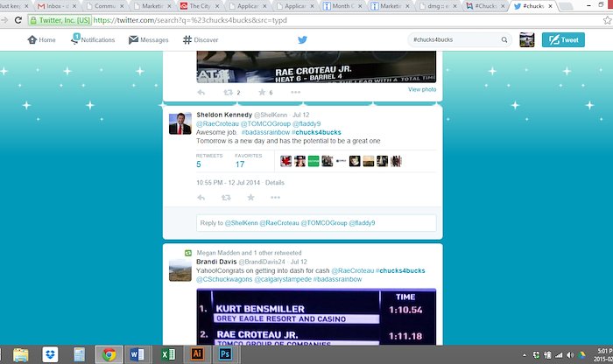The width and height of the screenshot is (613, 364).
Task: Open Dropbox from the taskbar
Action: [x=50, y=354]
